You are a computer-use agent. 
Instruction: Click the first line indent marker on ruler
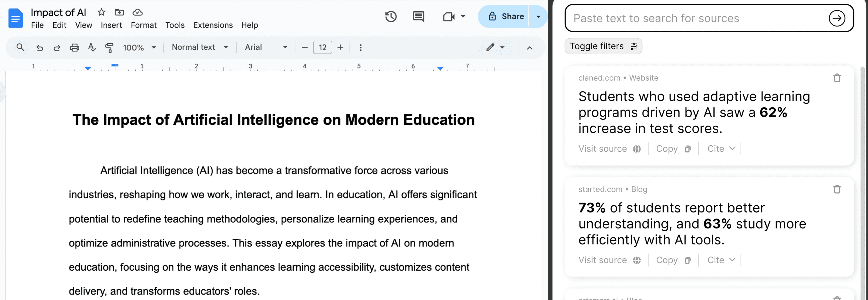tap(115, 65)
